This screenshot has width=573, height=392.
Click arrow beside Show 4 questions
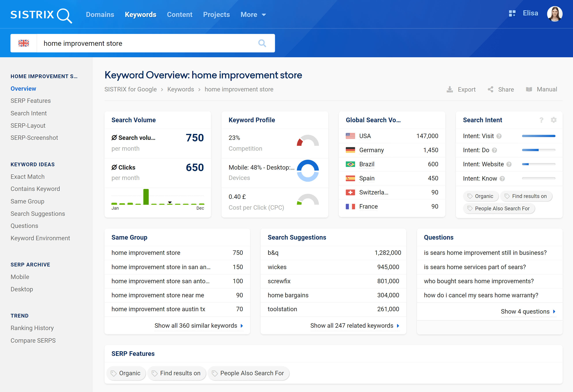point(554,312)
